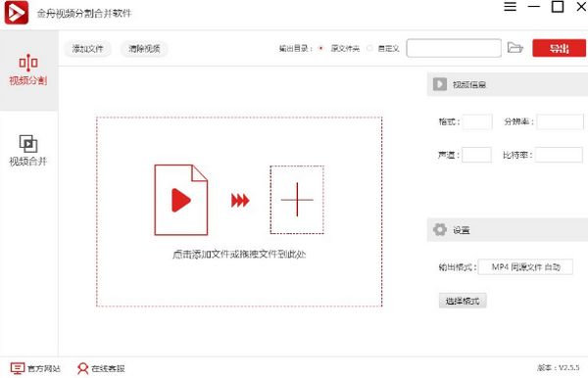588x378 pixels.
Task: Click the red video file icon in drop area
Action: tap(181, 200)
